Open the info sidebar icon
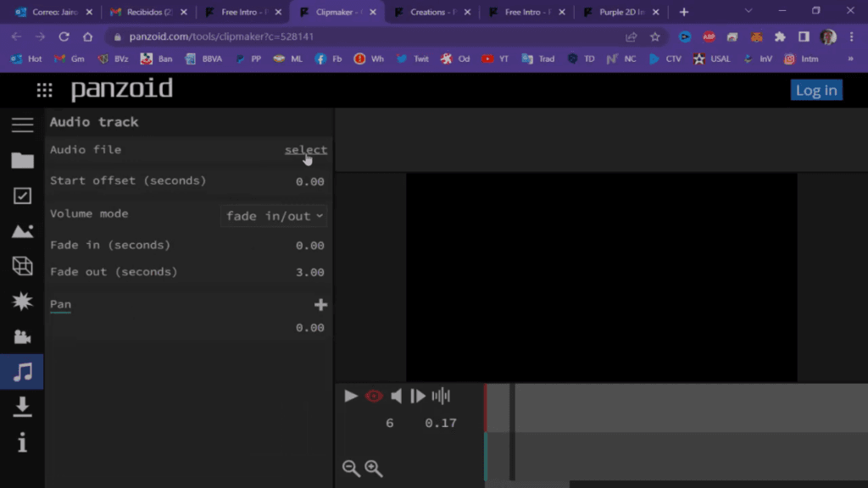This screenshot has width=868, height=488. point(22,442)
